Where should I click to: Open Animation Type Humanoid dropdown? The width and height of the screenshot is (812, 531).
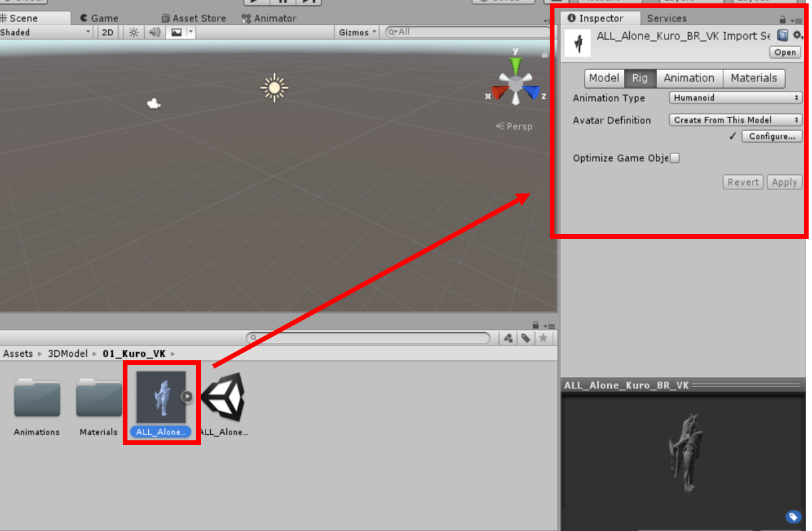click(735, 97)
